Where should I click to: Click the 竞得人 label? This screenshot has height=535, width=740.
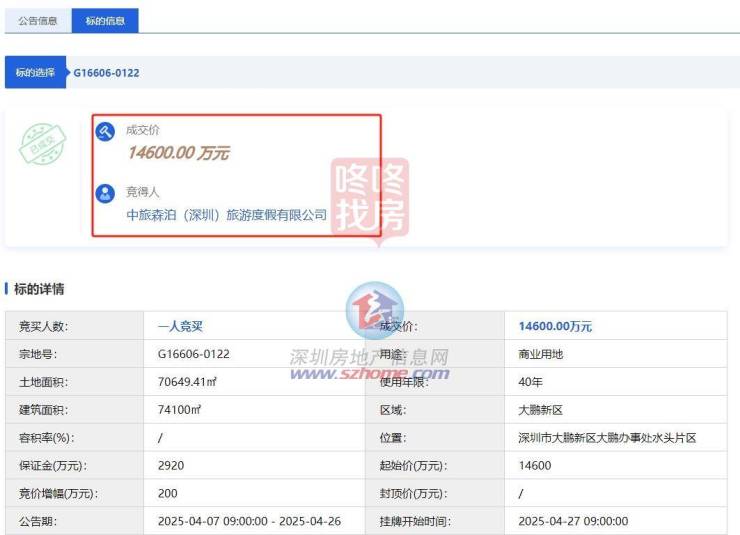[x=143, y=192]
